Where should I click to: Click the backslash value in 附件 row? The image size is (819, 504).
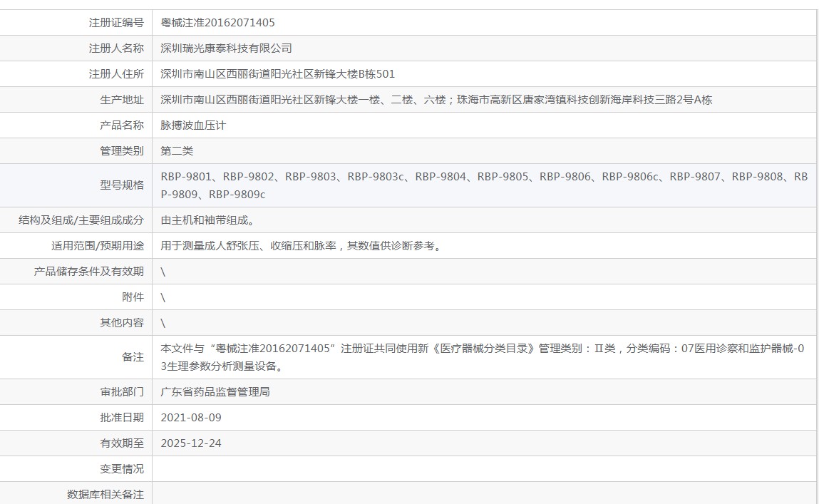coord(163,297)
